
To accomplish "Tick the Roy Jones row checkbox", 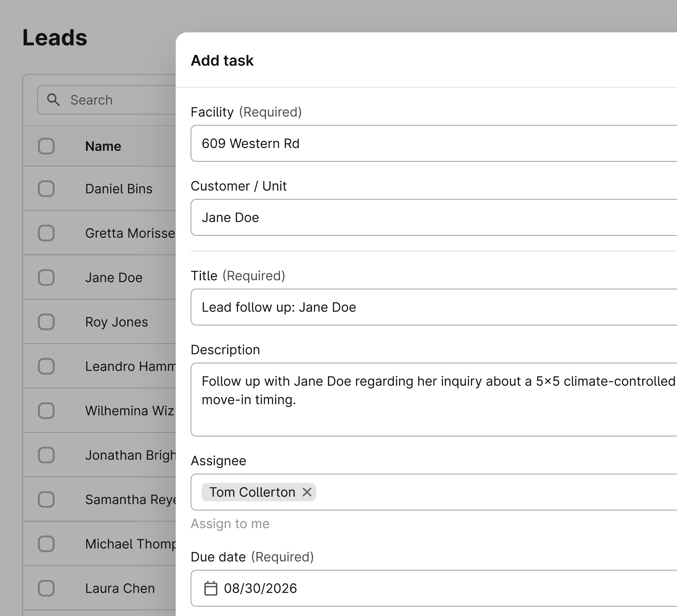I will 46,322.
